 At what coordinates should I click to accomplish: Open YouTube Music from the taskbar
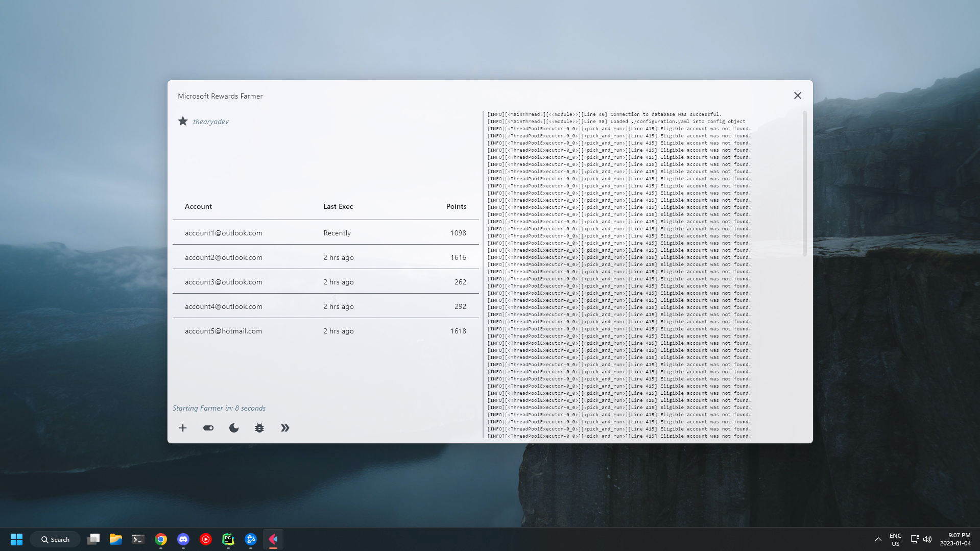[x=206, y=539]
